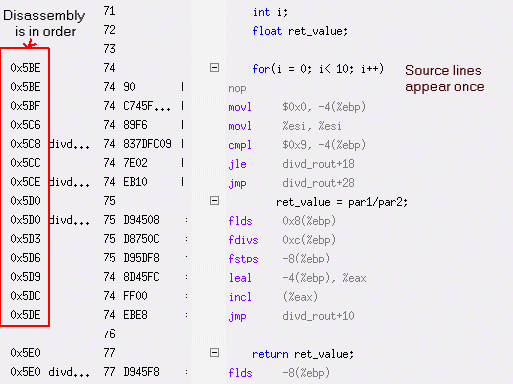Click the fdivs 0xc(%ebp) instruction
Screen dimensions: 513x384
point(282,240)
